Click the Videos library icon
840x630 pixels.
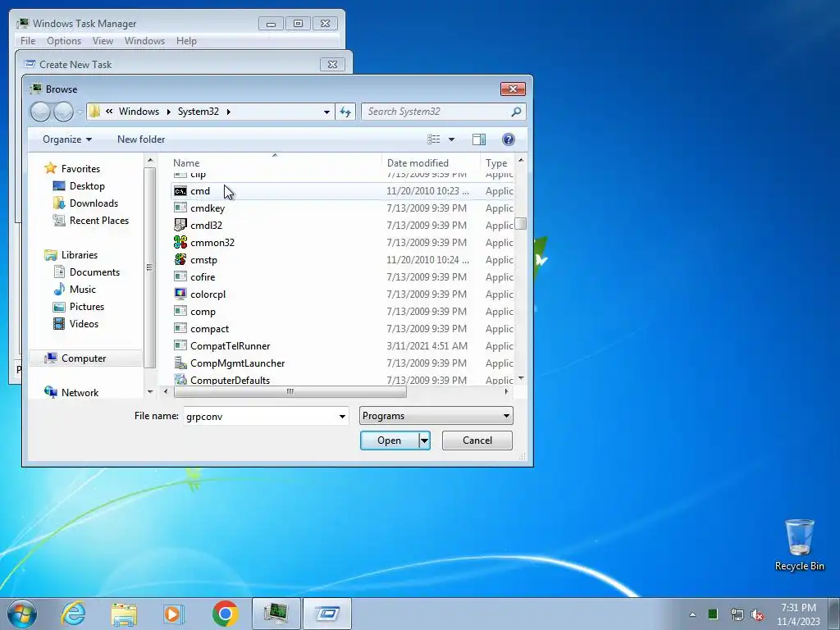point(59,323)
